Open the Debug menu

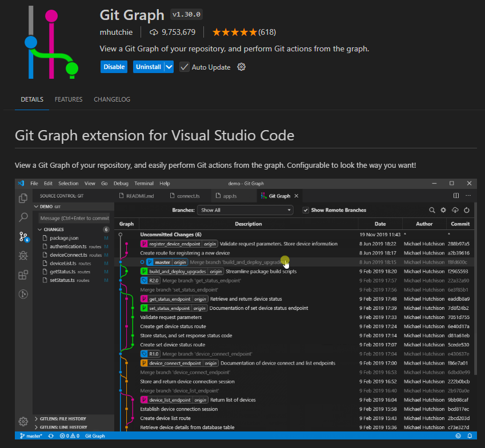tap(121, 183)
